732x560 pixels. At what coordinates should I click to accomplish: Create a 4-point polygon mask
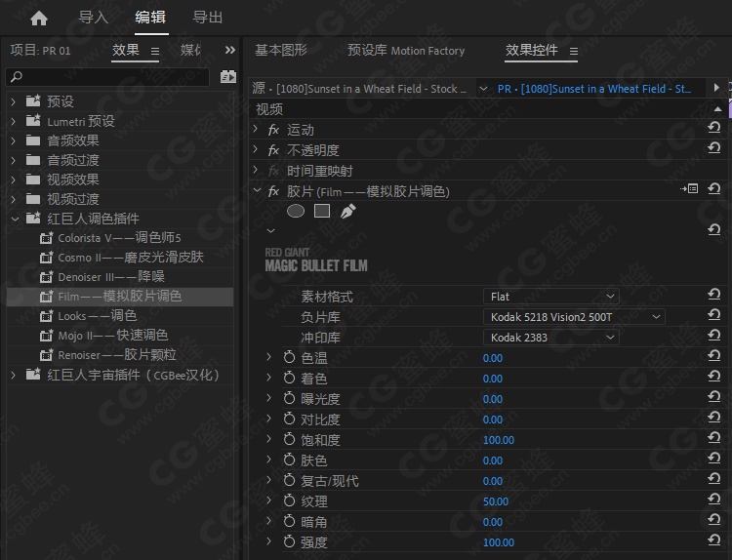pos(322,211)
